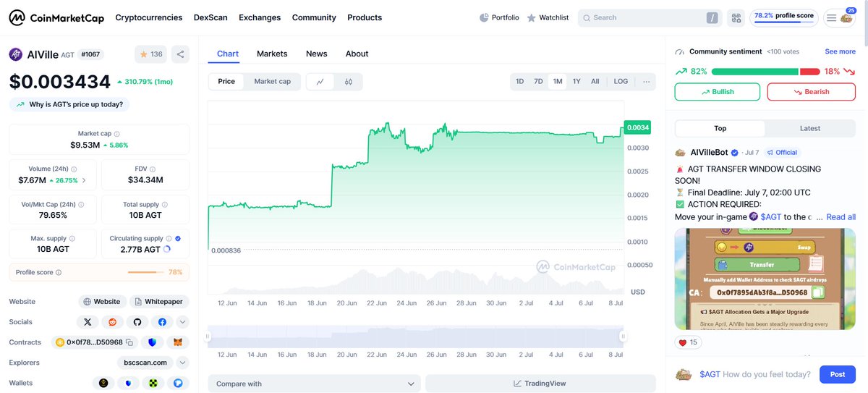Click Circulating supply verified badge
Image resolution: width=868 pixels, height=393 pixels.
tap(178, 238)
